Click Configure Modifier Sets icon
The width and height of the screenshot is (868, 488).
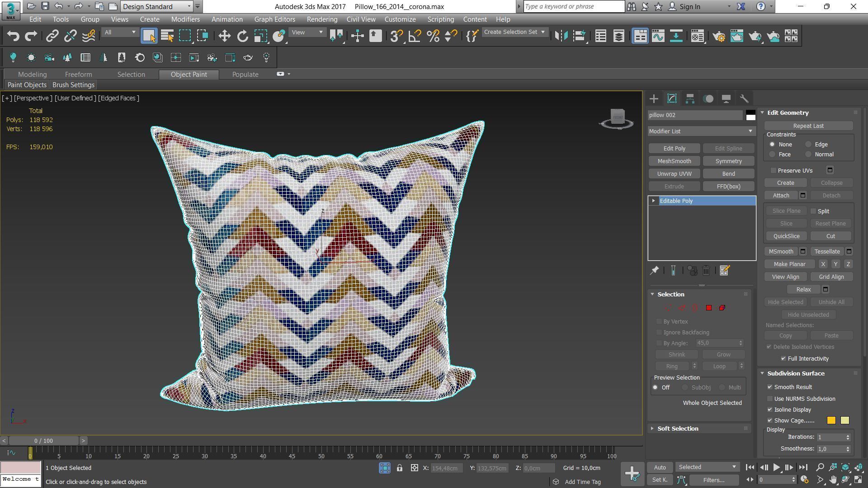(x=724, y=271)
